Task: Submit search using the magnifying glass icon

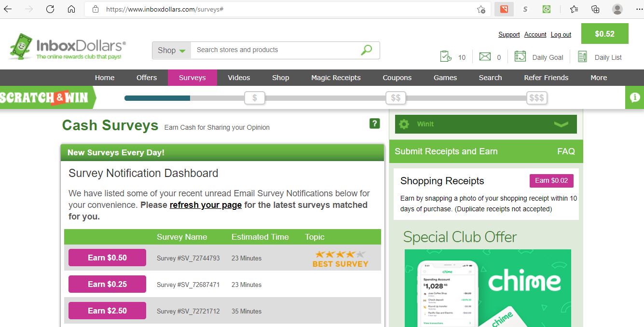Action: point(366,50)
